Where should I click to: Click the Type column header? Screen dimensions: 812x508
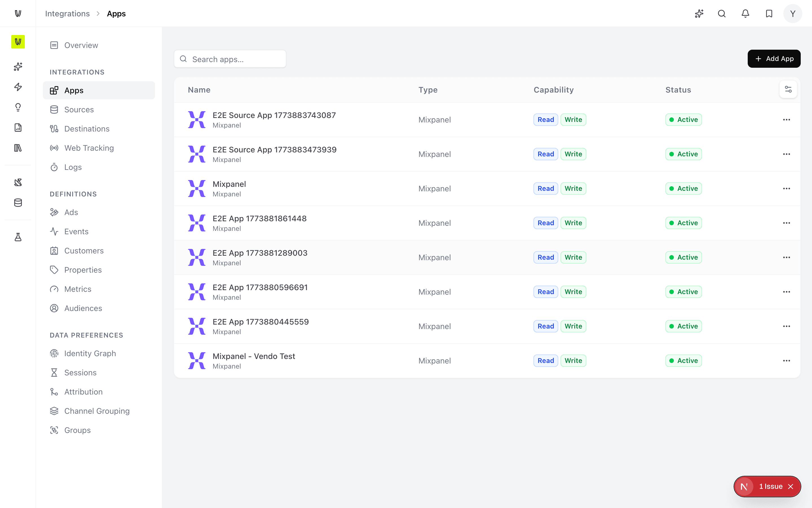coord(428,90)
